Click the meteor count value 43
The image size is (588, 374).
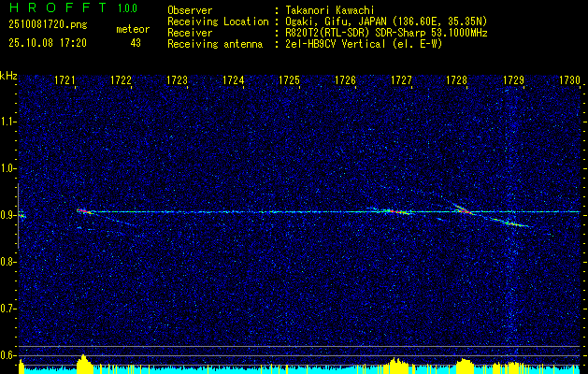click(136, 43)
